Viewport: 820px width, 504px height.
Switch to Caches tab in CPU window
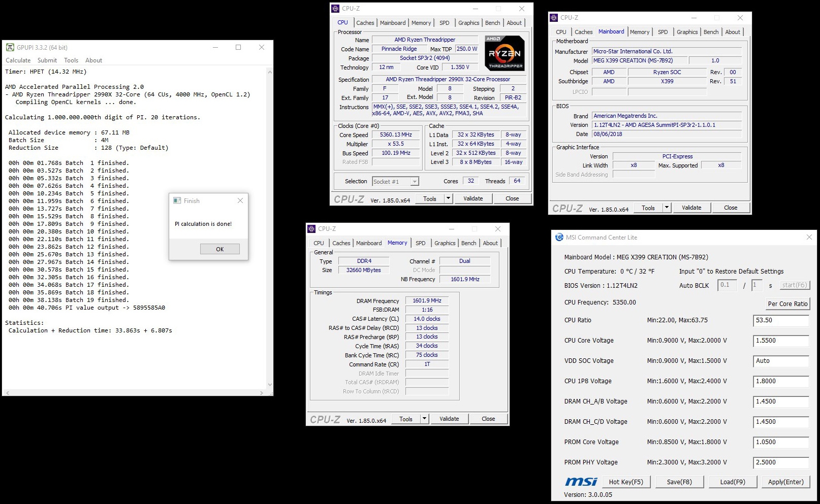point(365,23)
